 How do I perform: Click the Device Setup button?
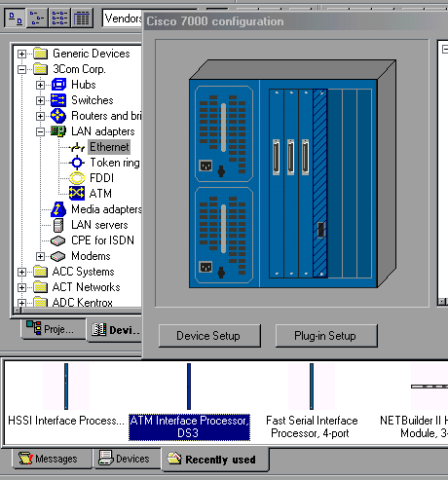[x=209, y=336]
